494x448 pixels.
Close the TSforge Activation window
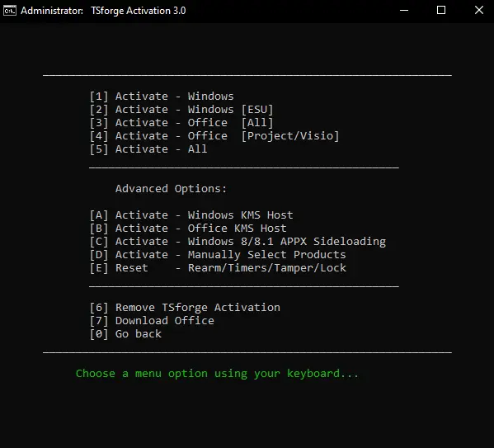coord(479,11)
